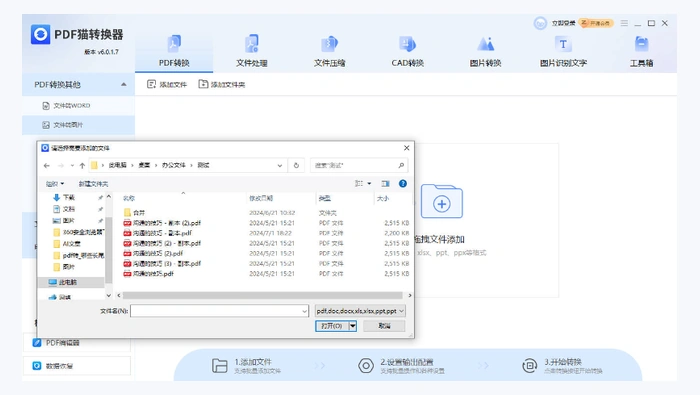Screen dimensions: 700x395
Task: Switch to the 文件处理 tab
Action: tap(251, 50)
